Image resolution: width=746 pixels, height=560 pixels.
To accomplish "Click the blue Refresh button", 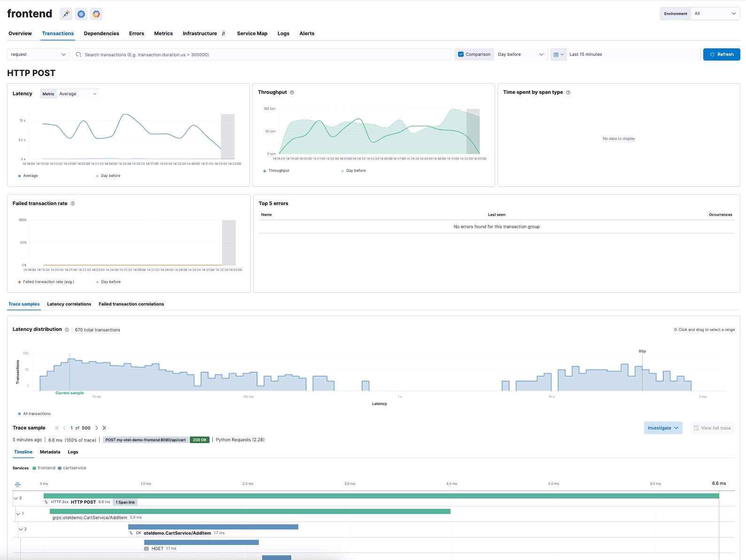I will click(x=721, y=54).
